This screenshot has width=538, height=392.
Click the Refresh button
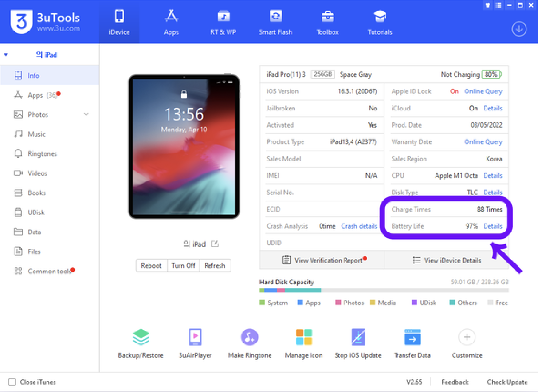(215, 266)
